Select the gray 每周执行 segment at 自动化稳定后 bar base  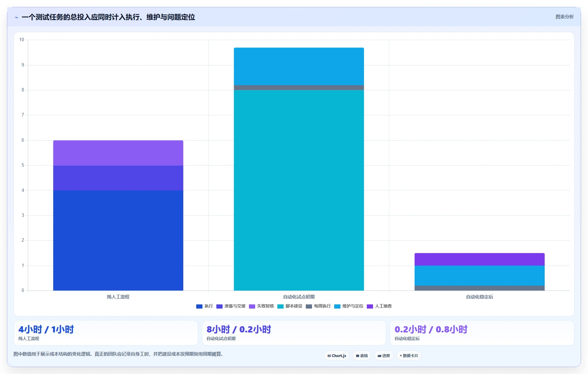[x=479, y=288]
